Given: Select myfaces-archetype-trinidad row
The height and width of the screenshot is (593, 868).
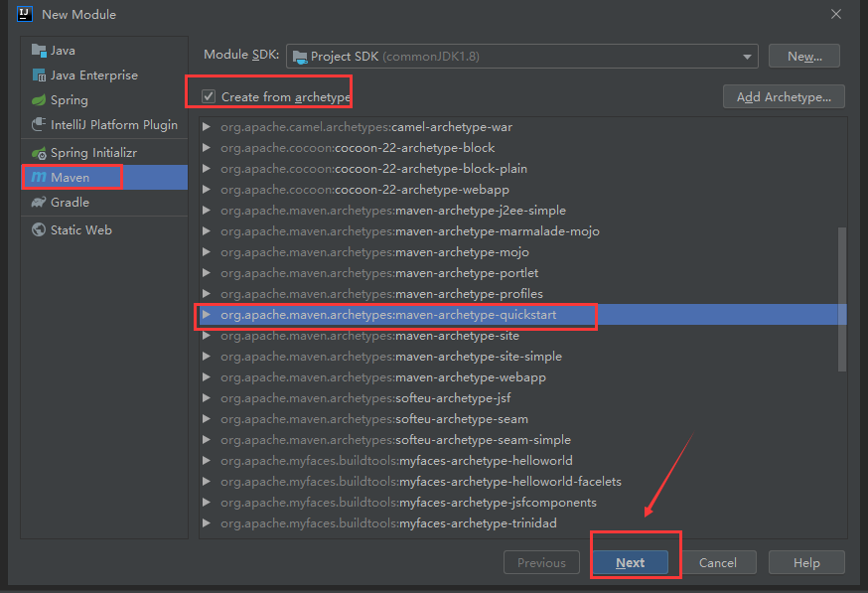Looking at the screenshot, I should (x=523, y=523).
